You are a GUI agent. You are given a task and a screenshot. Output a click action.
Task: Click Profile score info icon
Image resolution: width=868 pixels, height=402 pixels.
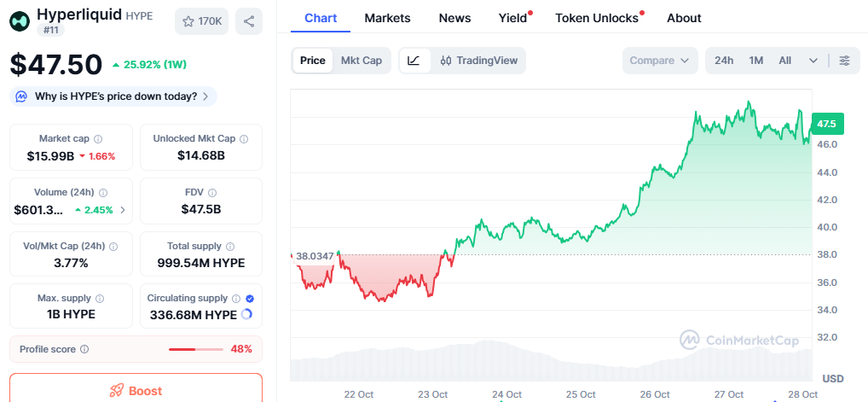click(84, 349)
